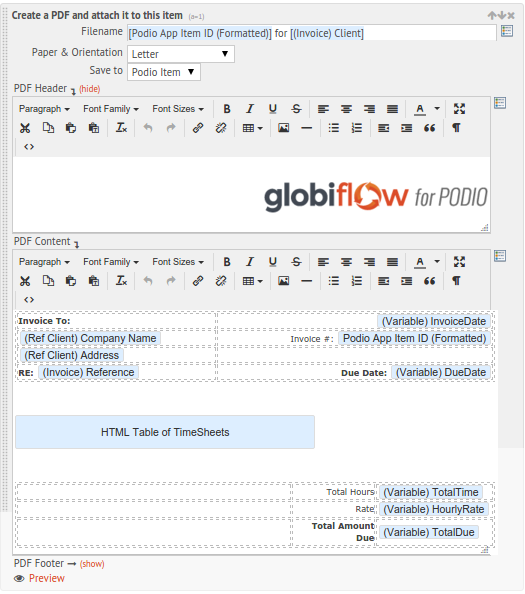Viewport: 525px width, 594px height.
Task: Insert numbered list in PDF Header toolbar
Action: pyautogui.click(x=357, y=128)
